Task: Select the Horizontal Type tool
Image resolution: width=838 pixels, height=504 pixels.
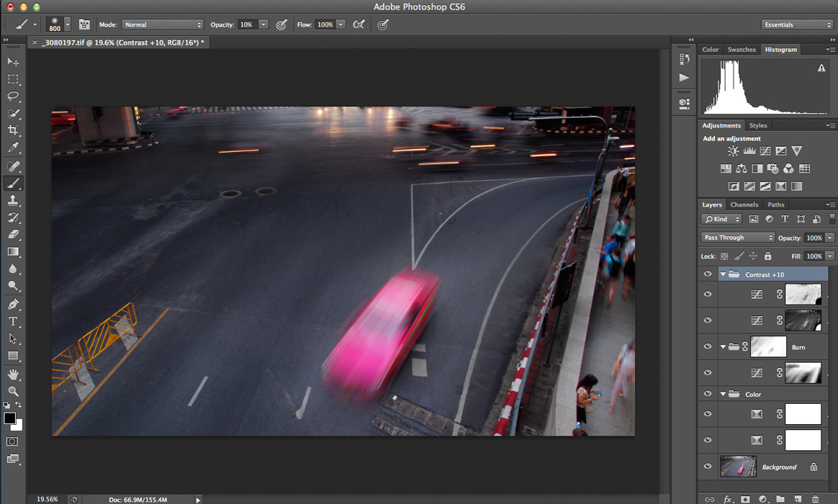Action: tap(13, 322)
